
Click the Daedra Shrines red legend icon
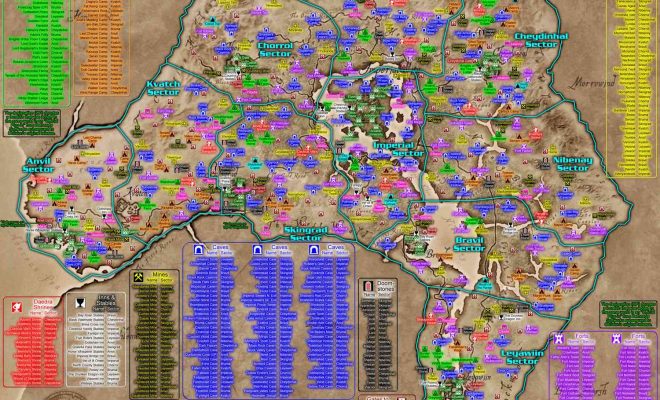(16, 307)
